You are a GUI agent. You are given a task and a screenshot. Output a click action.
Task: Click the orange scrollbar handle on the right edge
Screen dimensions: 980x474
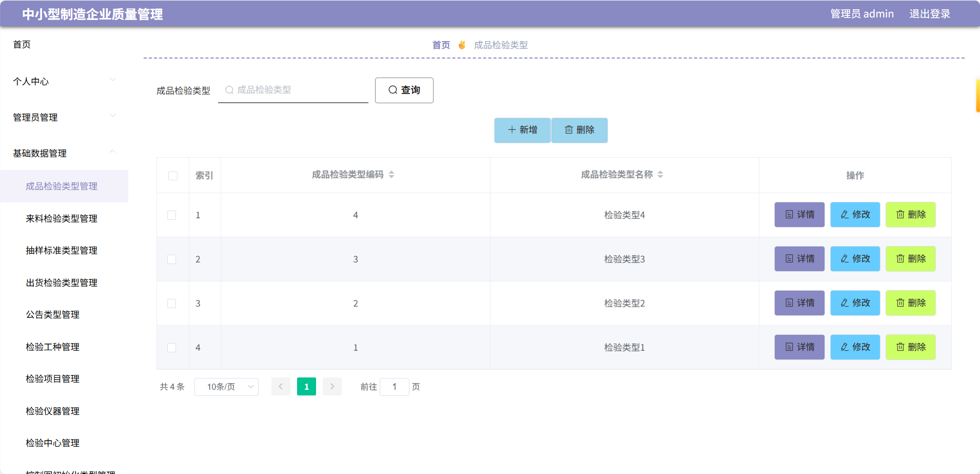[x=978, y=96]
